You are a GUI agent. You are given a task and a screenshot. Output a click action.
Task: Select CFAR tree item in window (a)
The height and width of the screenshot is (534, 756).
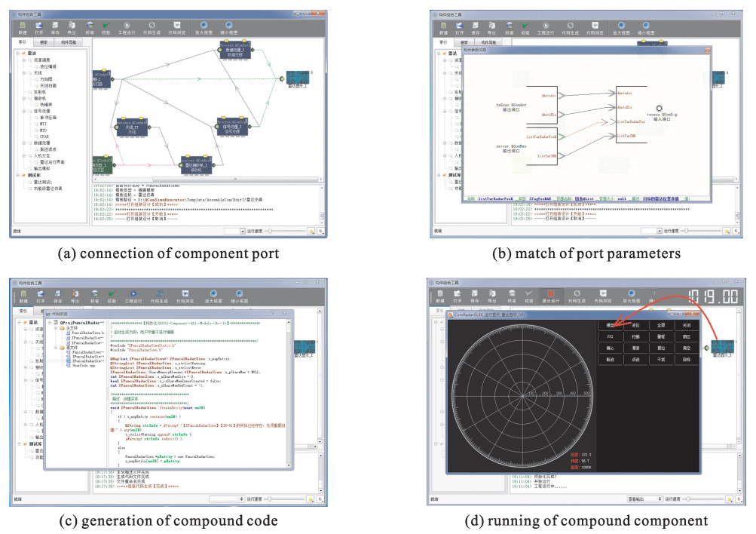coord(44,137)
